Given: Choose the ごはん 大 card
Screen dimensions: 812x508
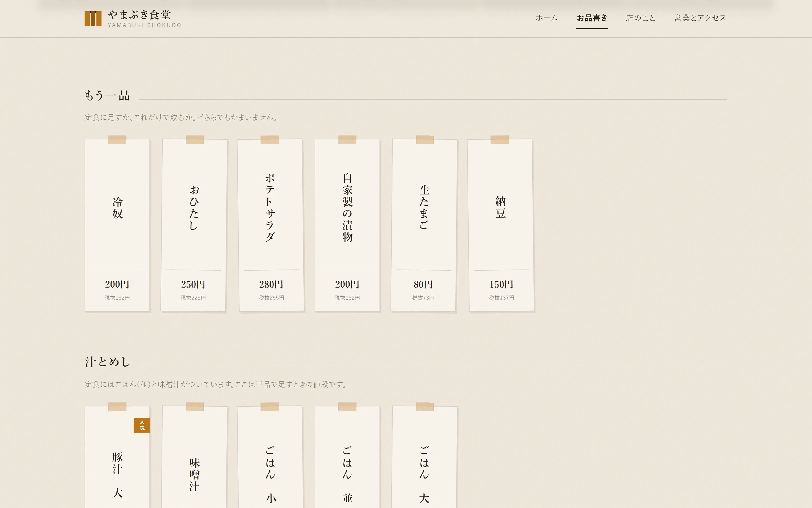Looking at the screenshot, I should pyautogui.click(x=424, y=457).
